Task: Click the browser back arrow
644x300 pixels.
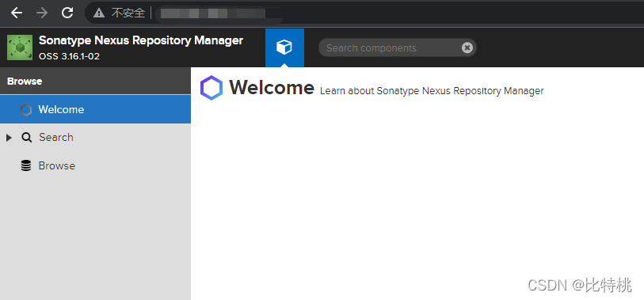Action: point(17,13)
